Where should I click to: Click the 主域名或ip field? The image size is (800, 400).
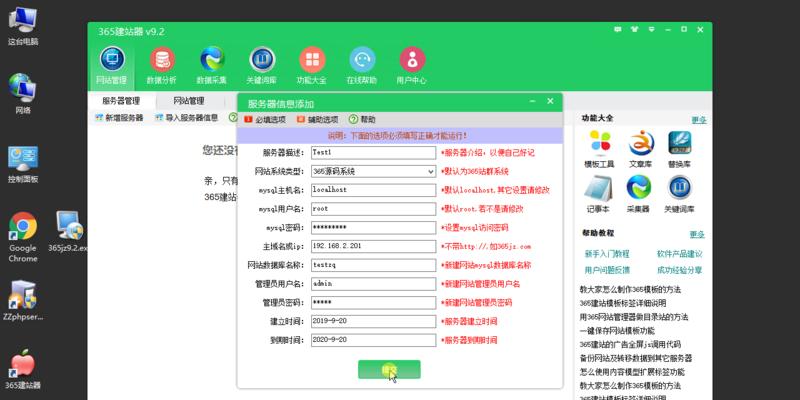(x=373, y=246)
